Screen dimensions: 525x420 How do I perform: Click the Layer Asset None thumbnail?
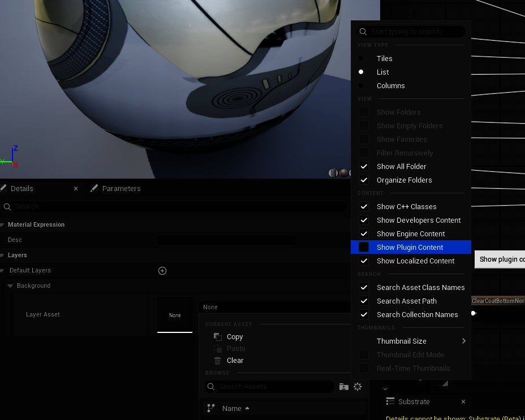point(175,315)
